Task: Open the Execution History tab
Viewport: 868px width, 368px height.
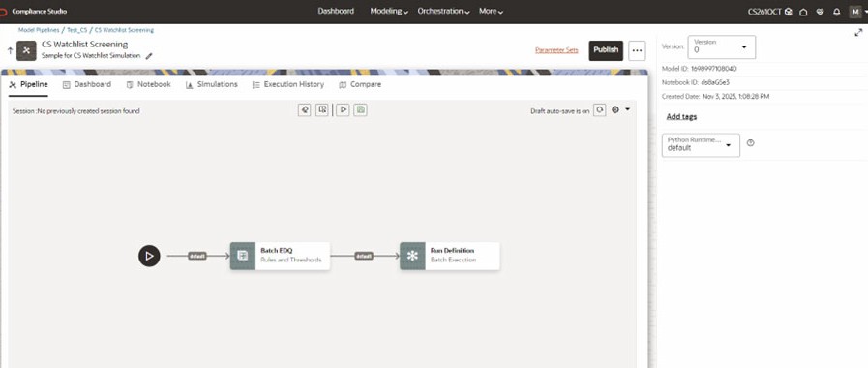Action: [287, 85]
